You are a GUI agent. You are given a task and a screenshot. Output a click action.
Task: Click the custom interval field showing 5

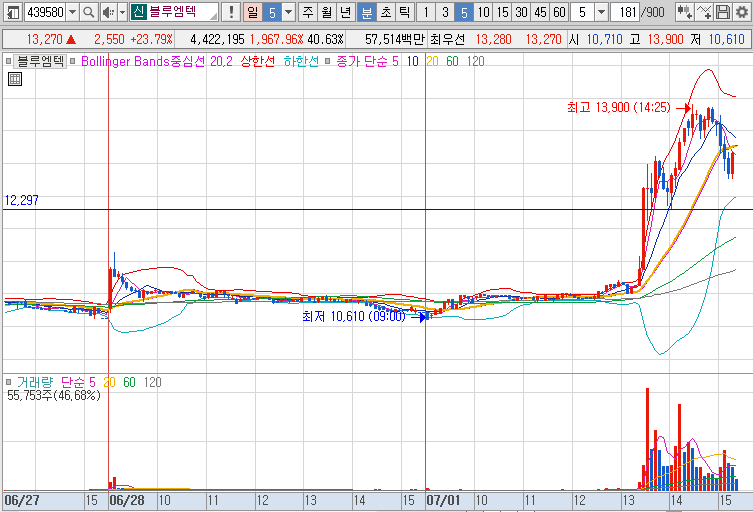pos(583,12)
